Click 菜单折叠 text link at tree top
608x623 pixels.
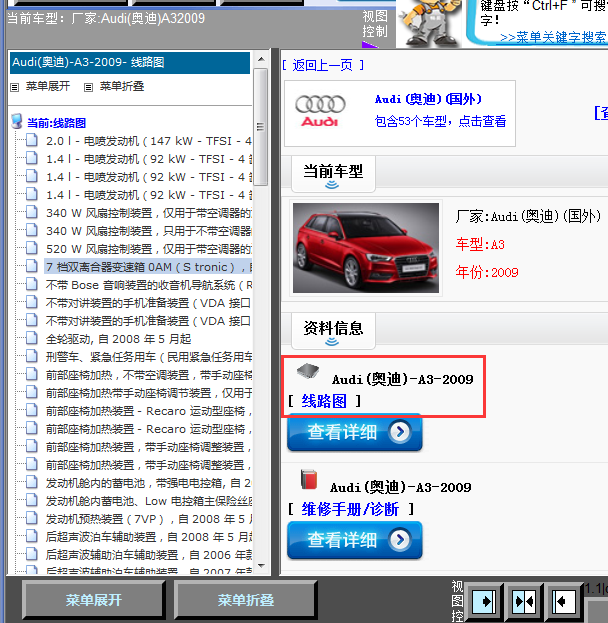point(122,86)
